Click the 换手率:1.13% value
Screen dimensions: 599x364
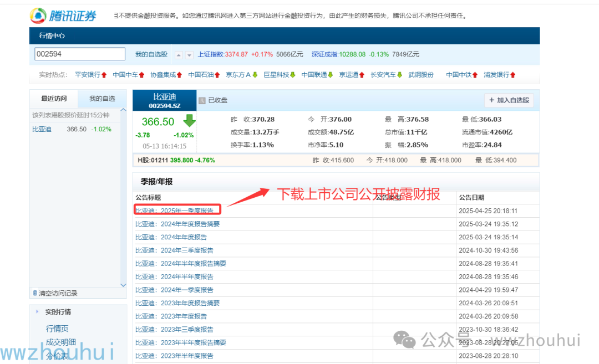click(252, 145)
